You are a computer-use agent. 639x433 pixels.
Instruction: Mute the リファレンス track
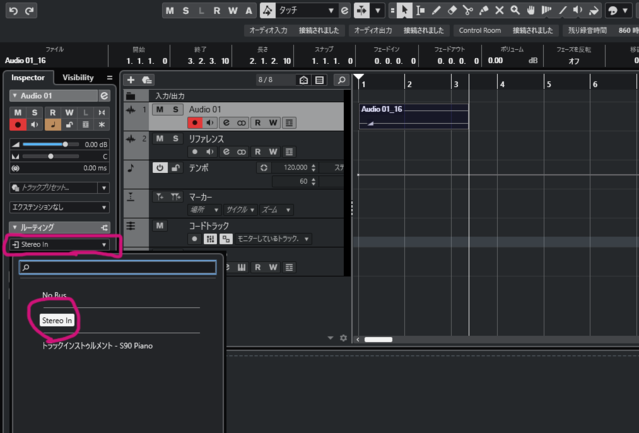coord(160,138)
